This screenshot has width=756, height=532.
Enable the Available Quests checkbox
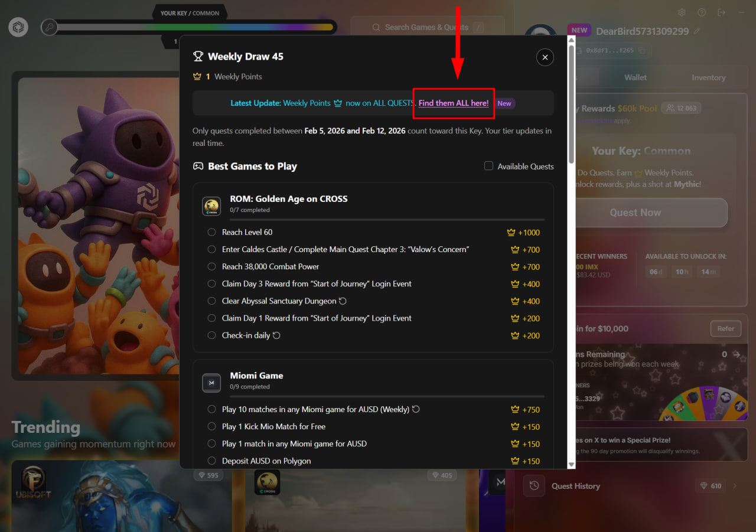[488, 166]
